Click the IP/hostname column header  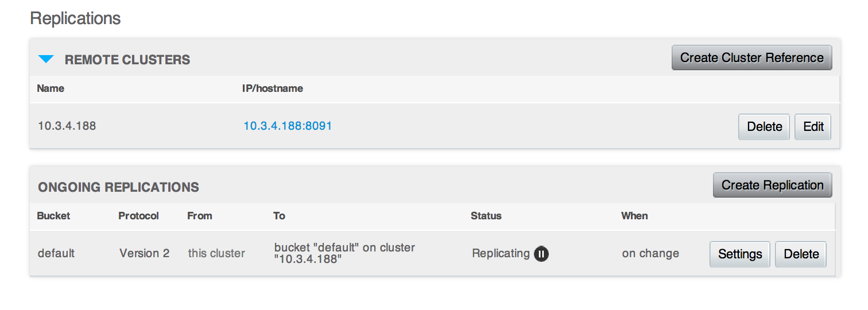[273, 88]
